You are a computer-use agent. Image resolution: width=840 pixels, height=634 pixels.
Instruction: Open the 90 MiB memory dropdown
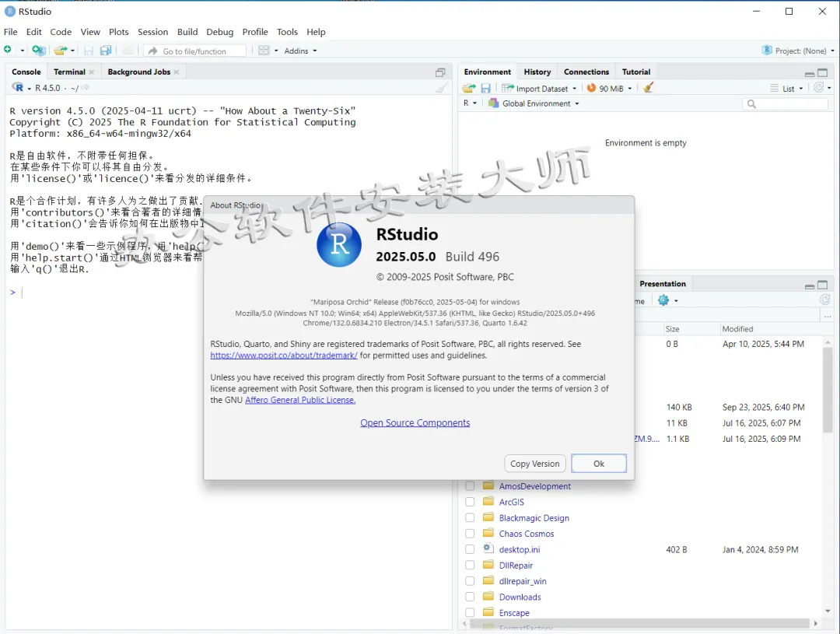click(629, 89)
